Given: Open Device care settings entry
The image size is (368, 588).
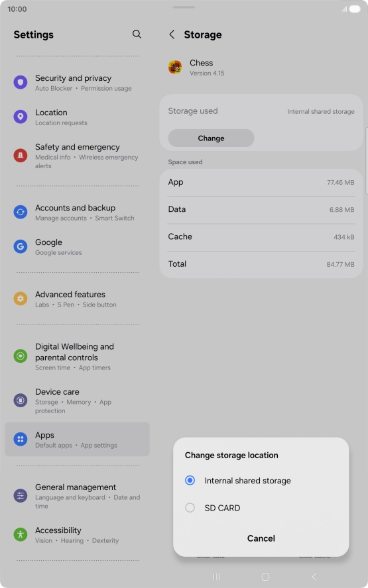Looking at the screenshot, I should coord(77,401).
